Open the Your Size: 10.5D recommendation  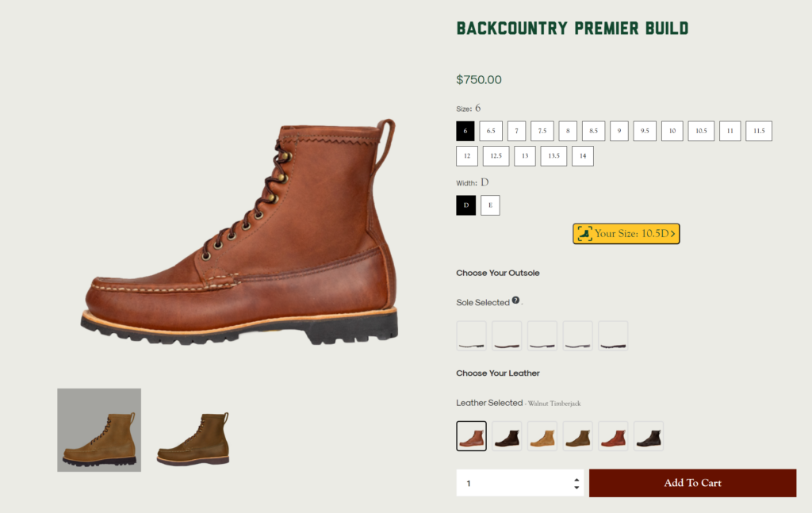click(626, 234)
